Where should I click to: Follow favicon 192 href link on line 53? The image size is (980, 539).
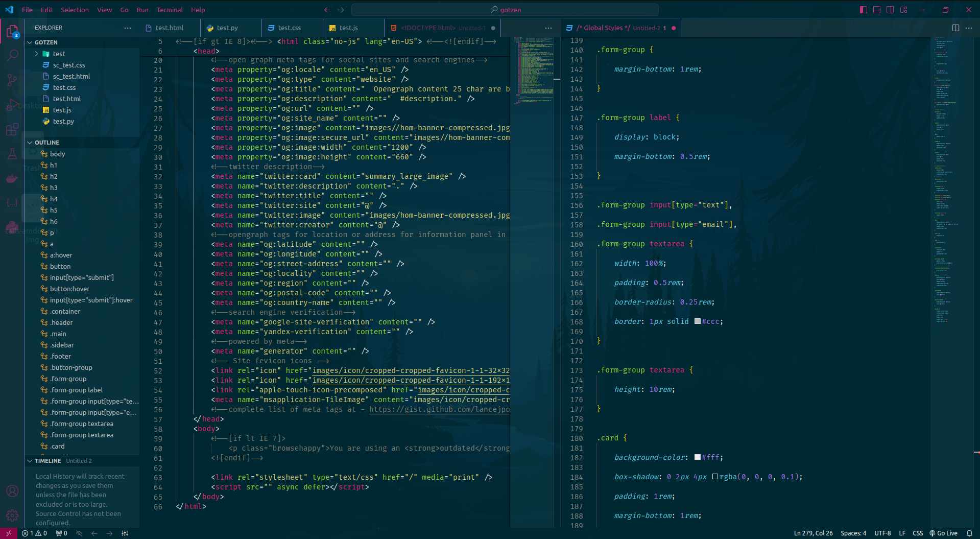(x=411, y=381)
